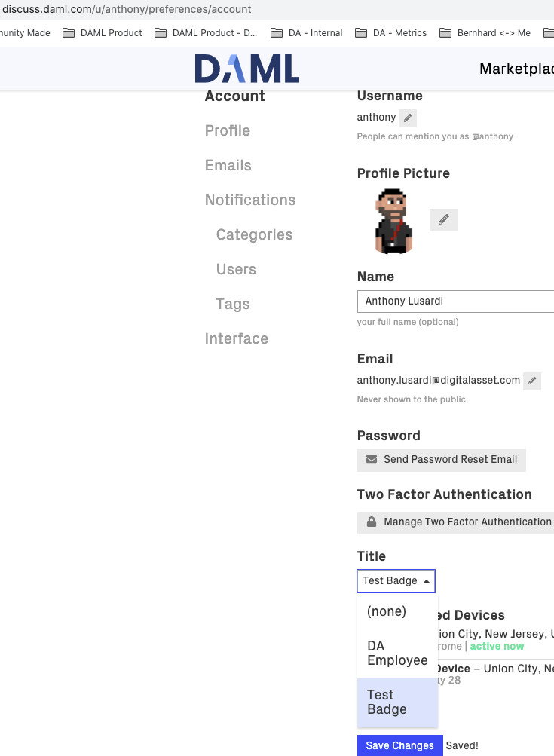Click the DAML logo
The height and width of the screenshot is (756, 554).
coord(247,69)
